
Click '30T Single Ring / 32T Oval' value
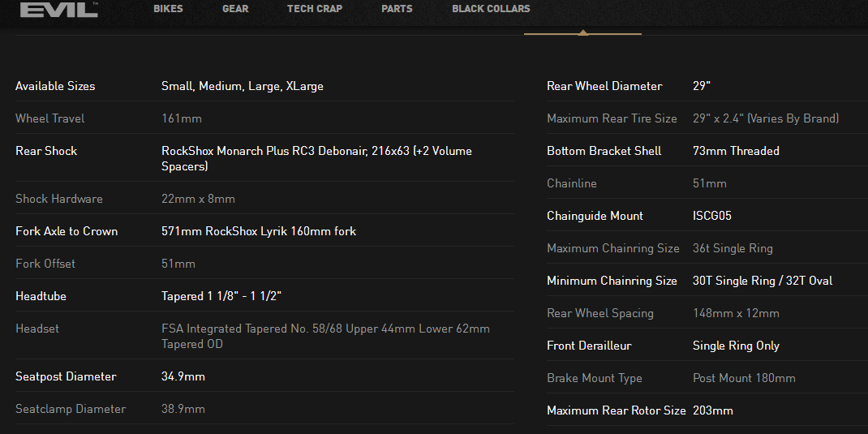pyautogui.click(x=763, y=281)
